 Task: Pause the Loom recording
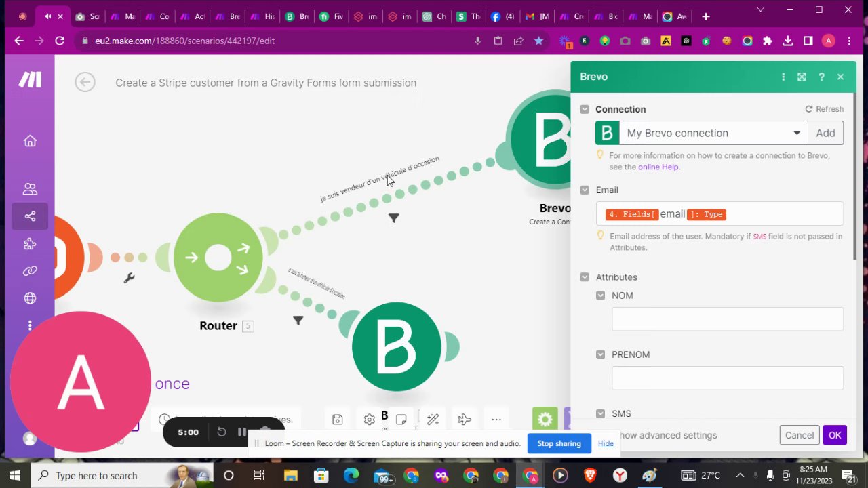242,432
